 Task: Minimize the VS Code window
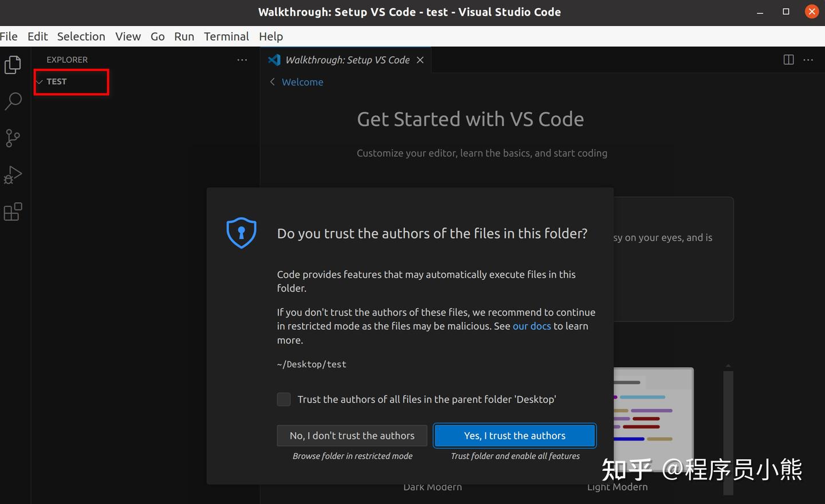point(760,12)
